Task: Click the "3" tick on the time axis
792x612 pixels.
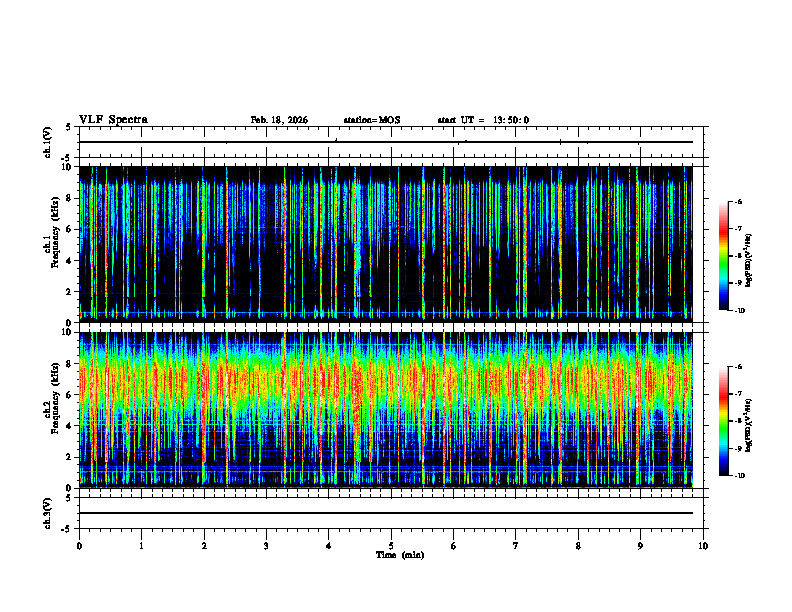Action: (267, 546)
